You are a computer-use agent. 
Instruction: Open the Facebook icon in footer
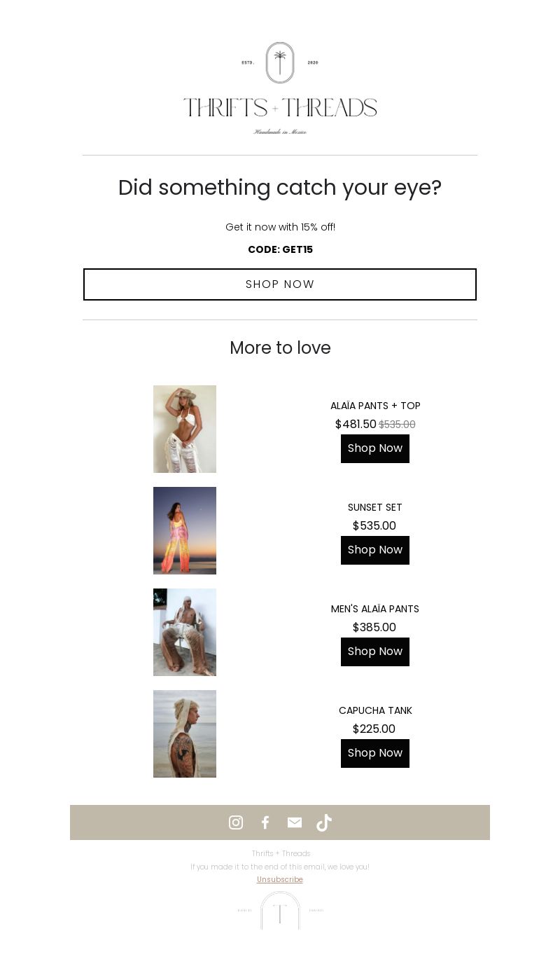(x=265, y=822)
